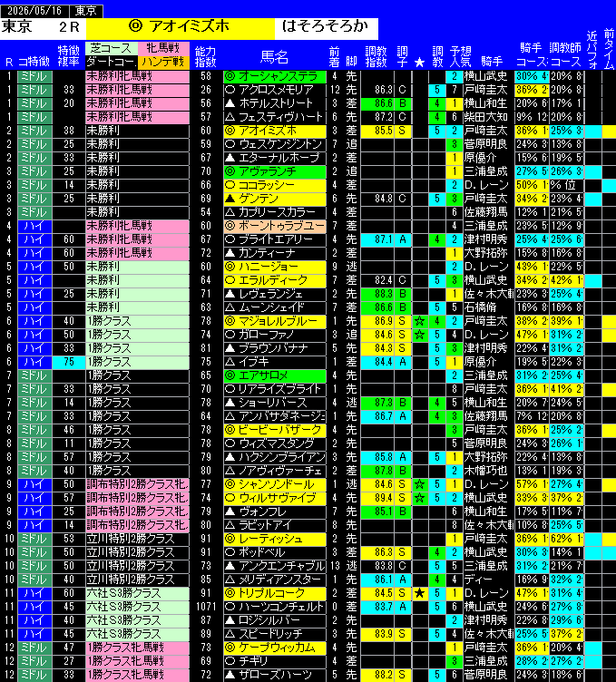This screenshot has width=616, height=682.
Task: Select horse ムーンシェイド
Action: point(275,307)
